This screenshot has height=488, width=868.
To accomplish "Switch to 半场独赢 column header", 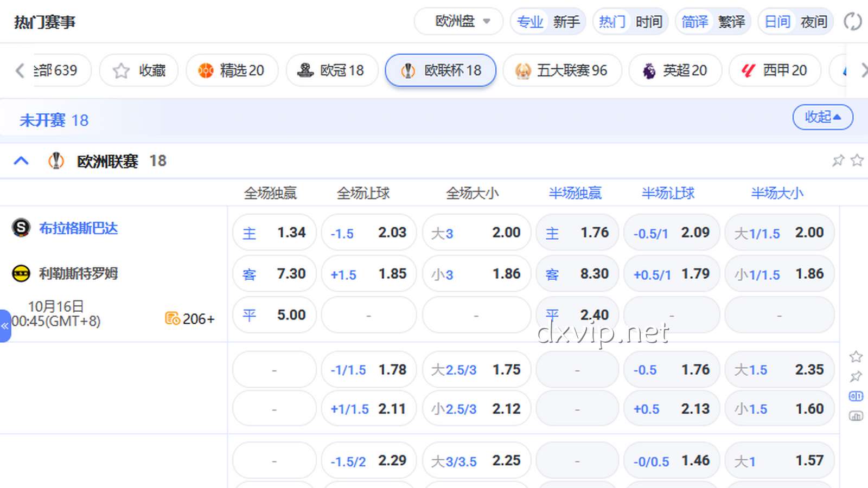I will [575, 193].
